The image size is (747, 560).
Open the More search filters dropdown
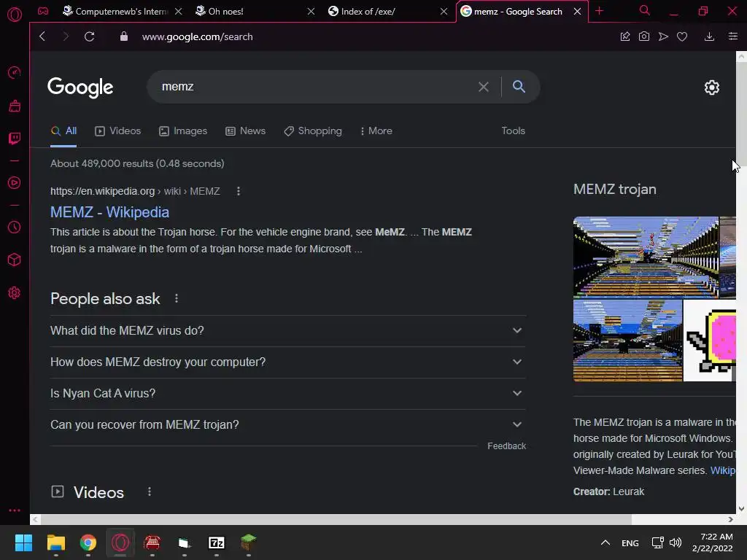376,131
